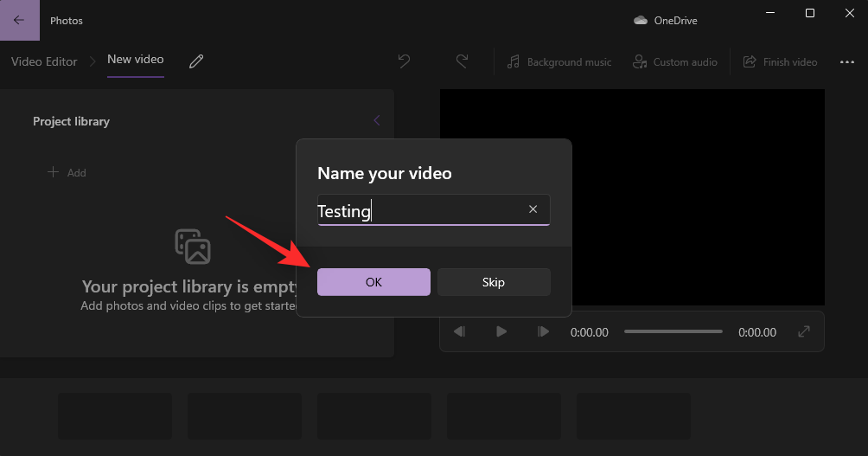Select the third storyboard placeholder
The height and width of the screenshot is (456, 868).
(x=374, y=416)
